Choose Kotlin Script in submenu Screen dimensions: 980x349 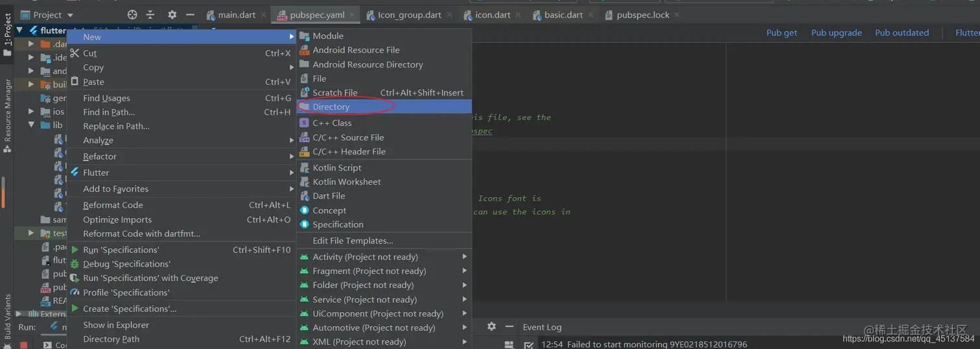[x=384, y=167]
